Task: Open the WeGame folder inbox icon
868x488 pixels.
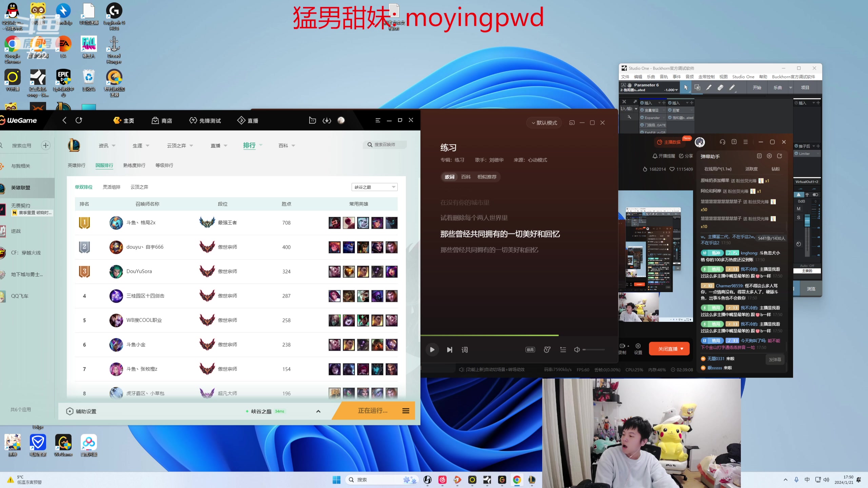Action: [312, 120]
